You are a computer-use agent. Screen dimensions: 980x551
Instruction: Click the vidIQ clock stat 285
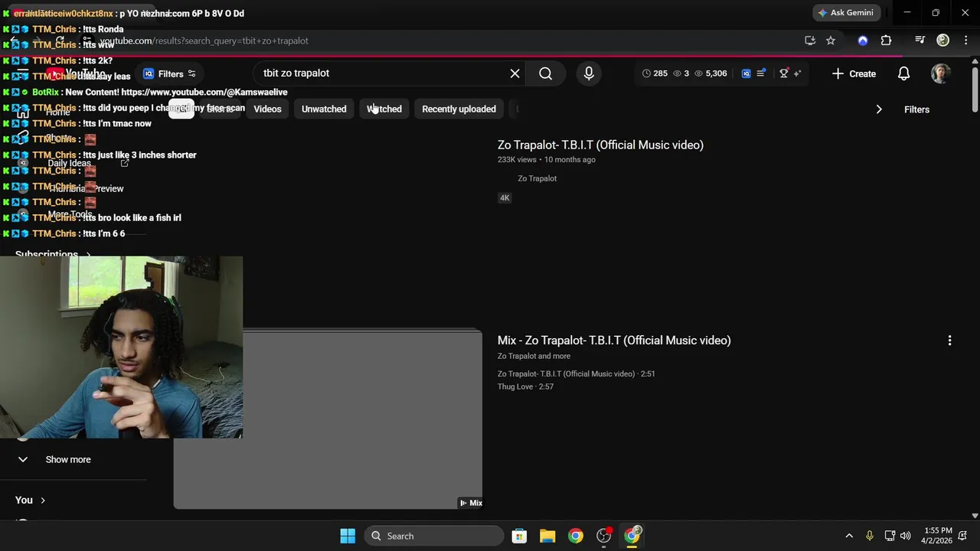[655, 73]
